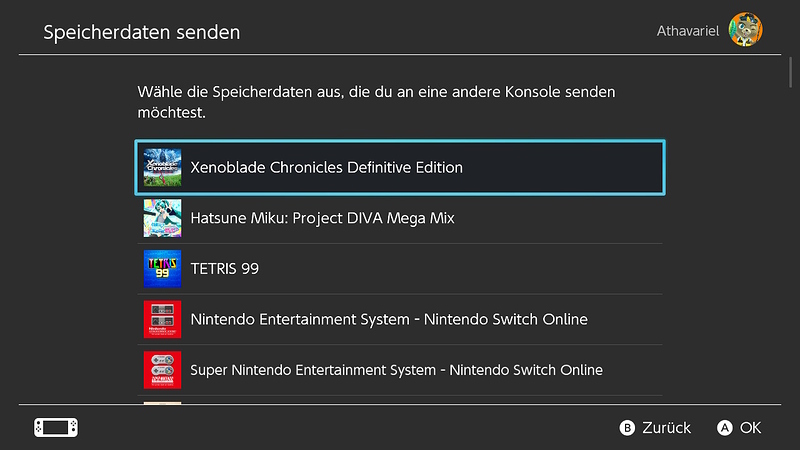The height and width of the screenshot is (450, 800).
Task: Confirm with the OK label
Action: [751, 428]
